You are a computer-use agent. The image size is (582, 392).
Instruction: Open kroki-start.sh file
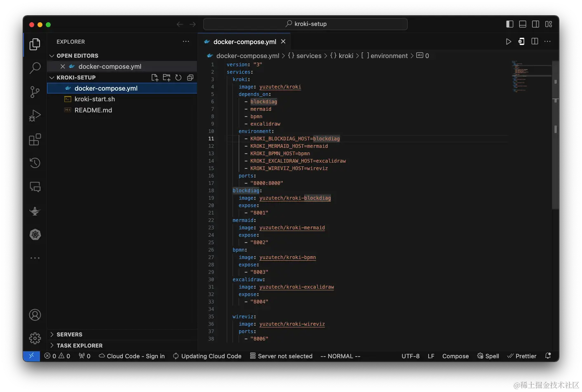122,99
